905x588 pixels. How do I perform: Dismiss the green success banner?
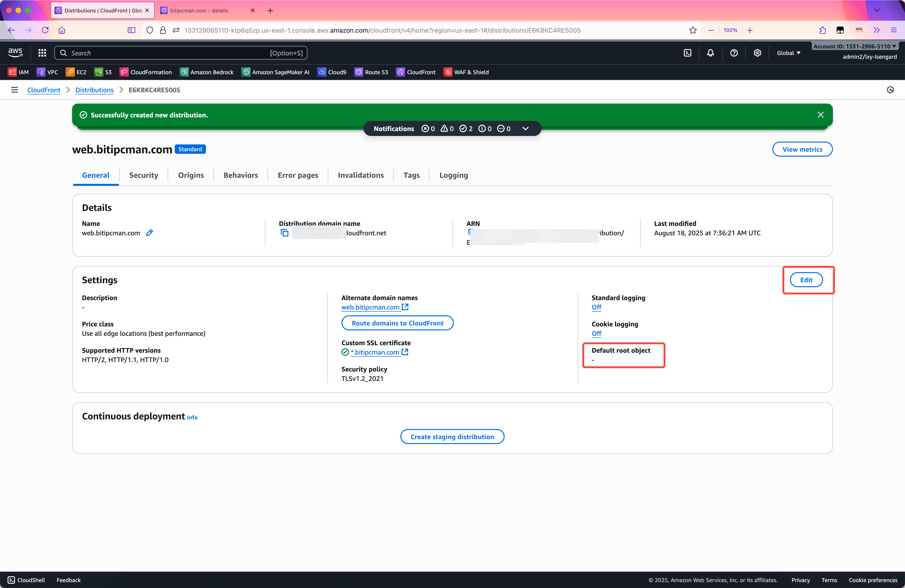pos(820,115)
